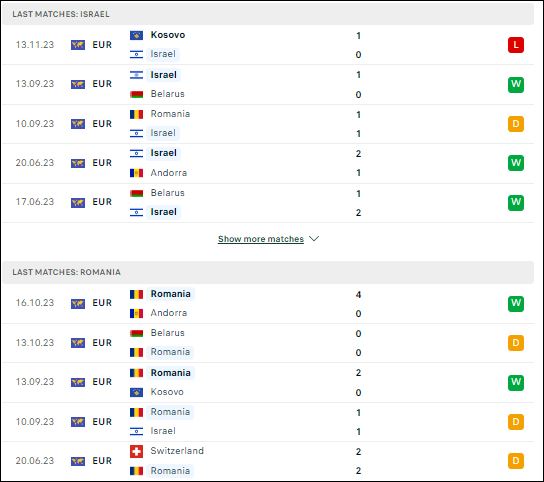Click the orange D badge for Switzerland vs Romania
This screenshot has height=482, width=544.
tap(516, 461)
